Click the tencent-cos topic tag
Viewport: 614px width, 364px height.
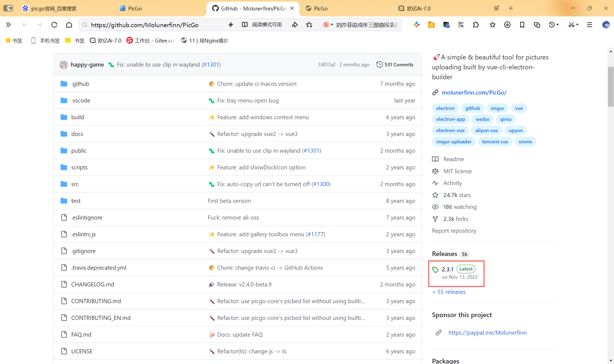495,141
